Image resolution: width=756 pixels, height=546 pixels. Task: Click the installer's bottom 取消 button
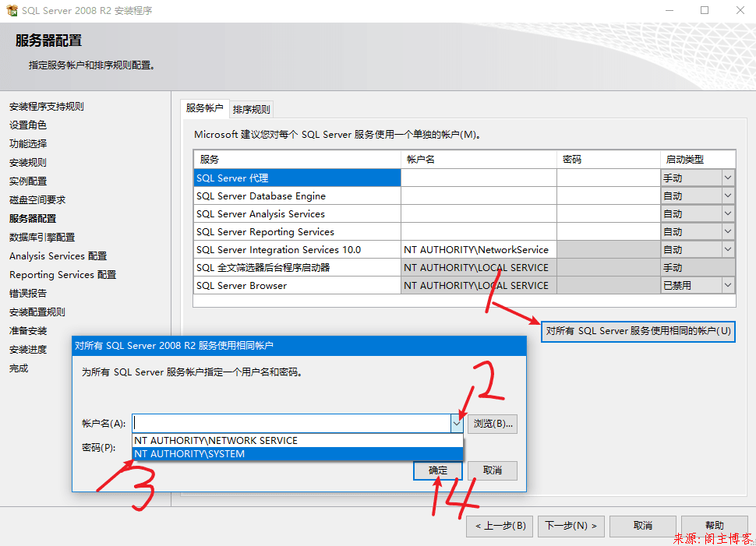[x=643, y=526]
